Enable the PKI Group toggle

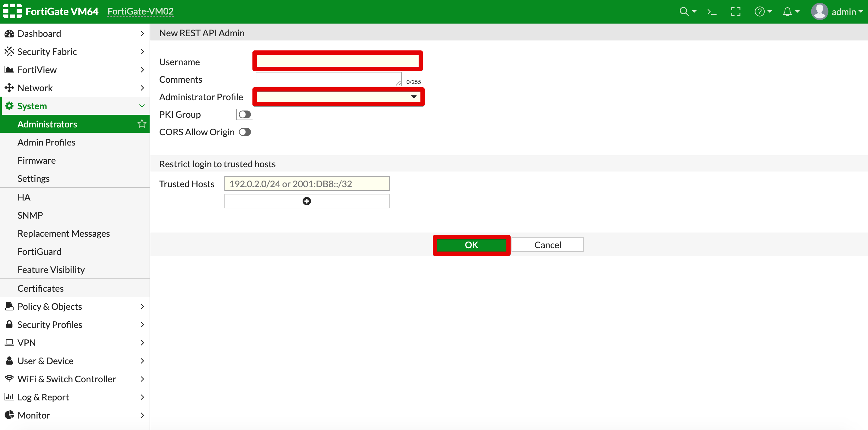pyautogui.click(x=245, y=115)
